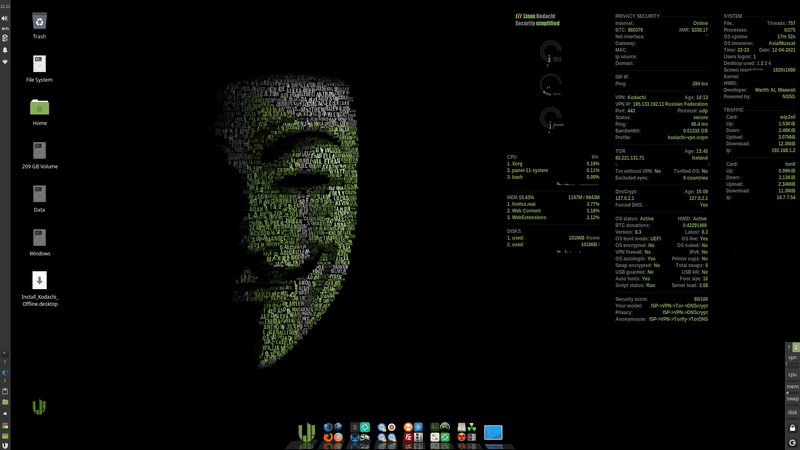Launch the red FileZilla dock icon
800x450 pixels.
click(408, 437)
